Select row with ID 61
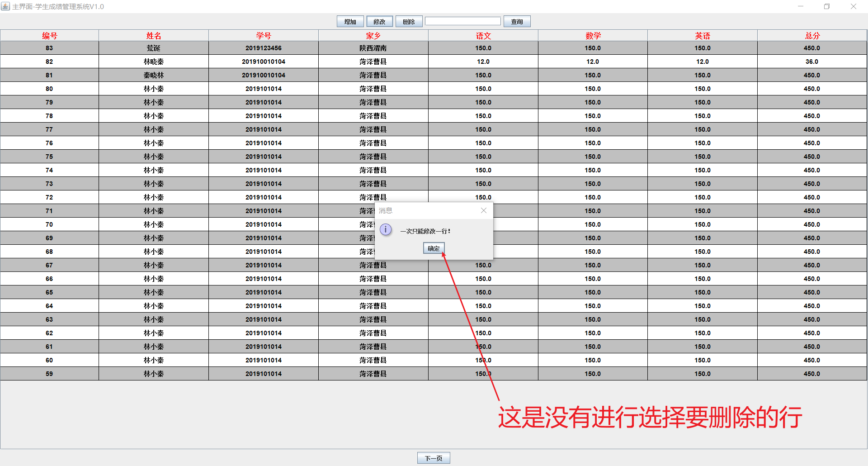This screenshot has height=466, width=868. (x=434, y=347)
